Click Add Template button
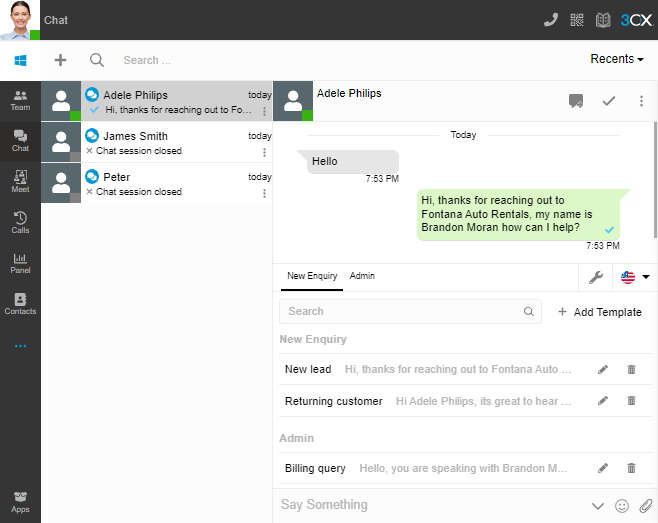658x523 pixels. (x=599, y=312)
